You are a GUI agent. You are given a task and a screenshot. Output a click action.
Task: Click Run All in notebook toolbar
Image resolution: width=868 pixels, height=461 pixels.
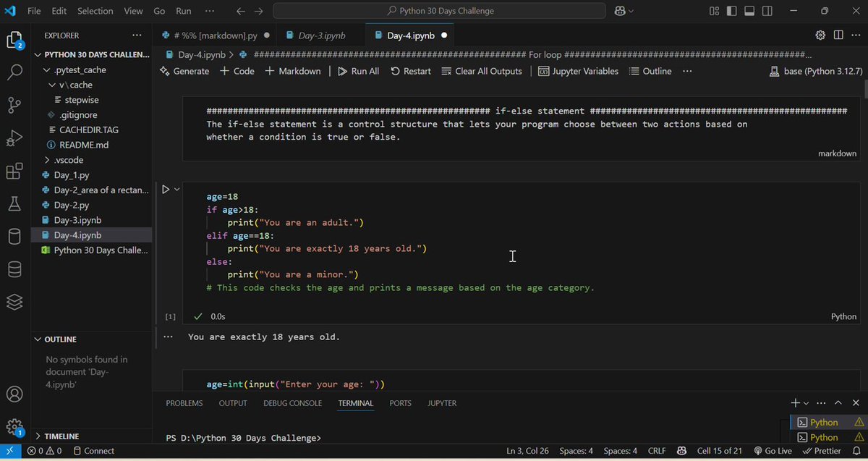coord(358,71)
